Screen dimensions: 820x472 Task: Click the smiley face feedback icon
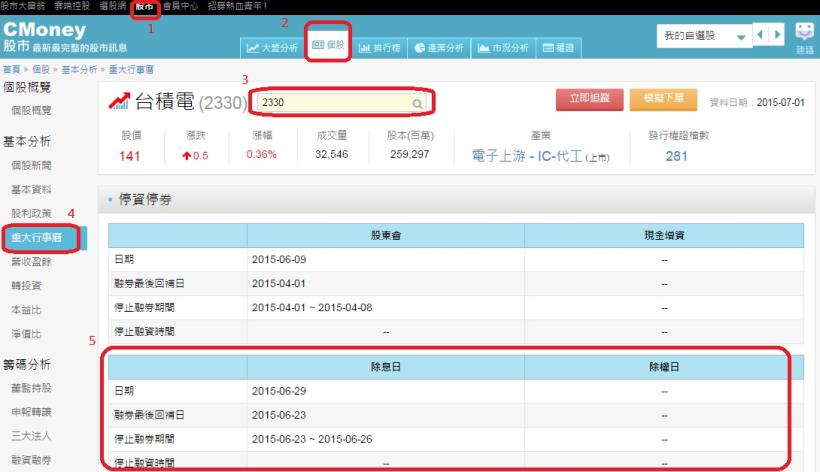[x=804, y=31]
